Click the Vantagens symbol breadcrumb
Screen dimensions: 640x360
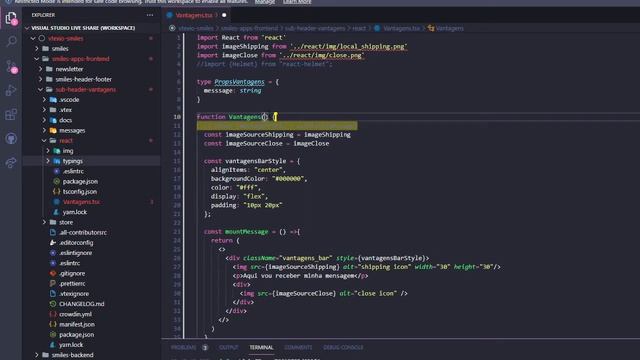tap(449, 28)
